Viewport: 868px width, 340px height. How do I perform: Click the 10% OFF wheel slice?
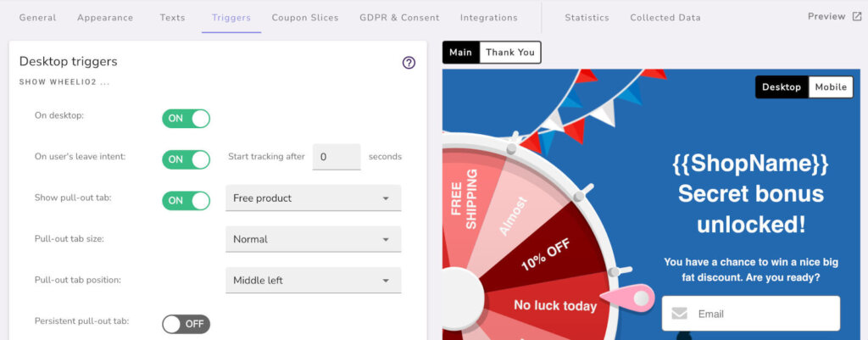(545, 255)
